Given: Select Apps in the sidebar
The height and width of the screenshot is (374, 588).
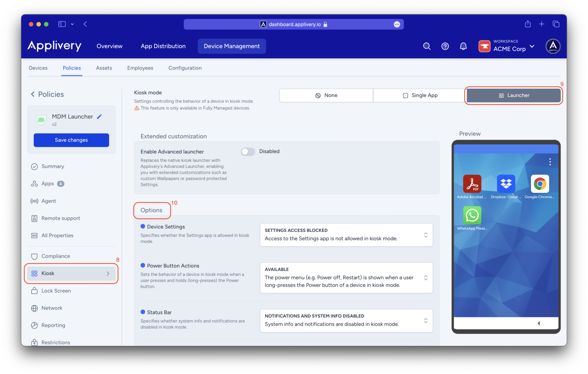Looking at the screenshot, I should point(48,184).
